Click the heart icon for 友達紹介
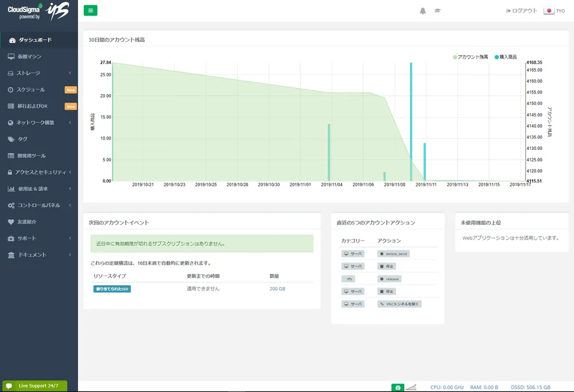This screenshot has width=574, height=392. coord(11,222)
